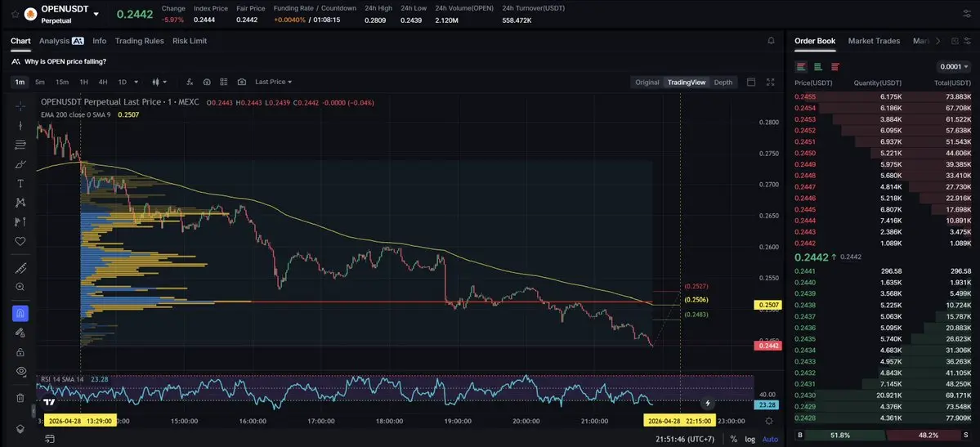Select the zoom in tool
This screenshot has height=447, width=980.
(x=20, y=287)
